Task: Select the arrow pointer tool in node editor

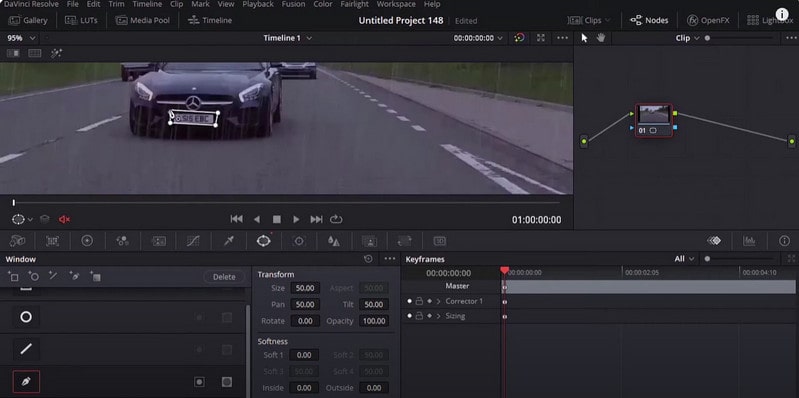Action: [584, 38]
